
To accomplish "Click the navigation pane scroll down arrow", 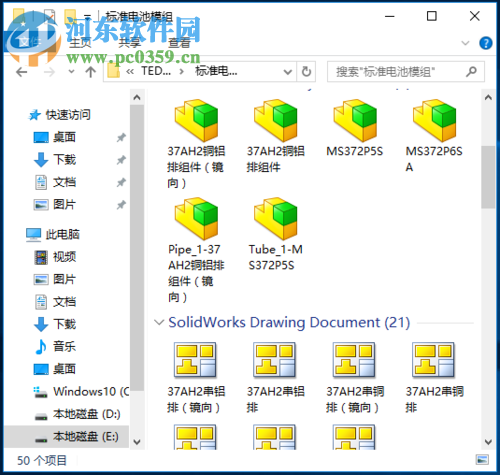I will [x=137, y=442].
